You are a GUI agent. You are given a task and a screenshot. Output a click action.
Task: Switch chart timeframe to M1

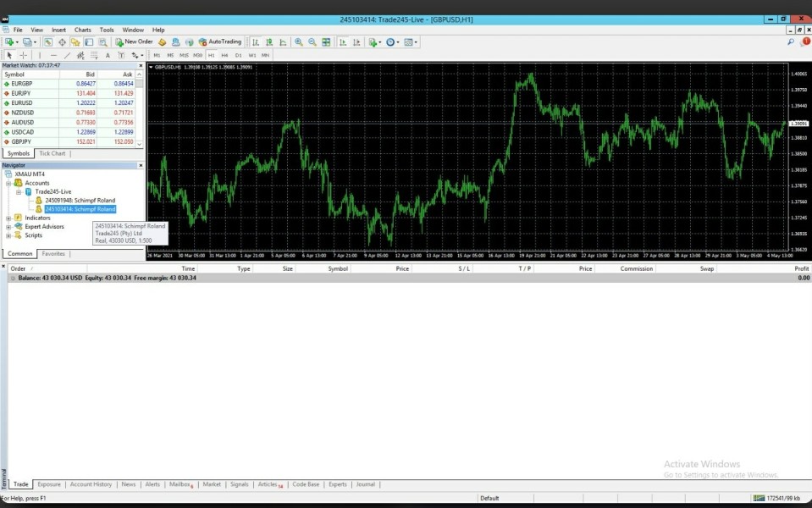(157, 55)
